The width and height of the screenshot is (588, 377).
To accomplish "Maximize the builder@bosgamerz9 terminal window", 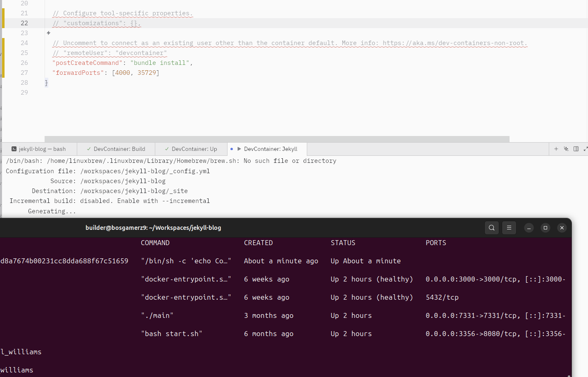I will pyautogui.click(x=545, y=228).
